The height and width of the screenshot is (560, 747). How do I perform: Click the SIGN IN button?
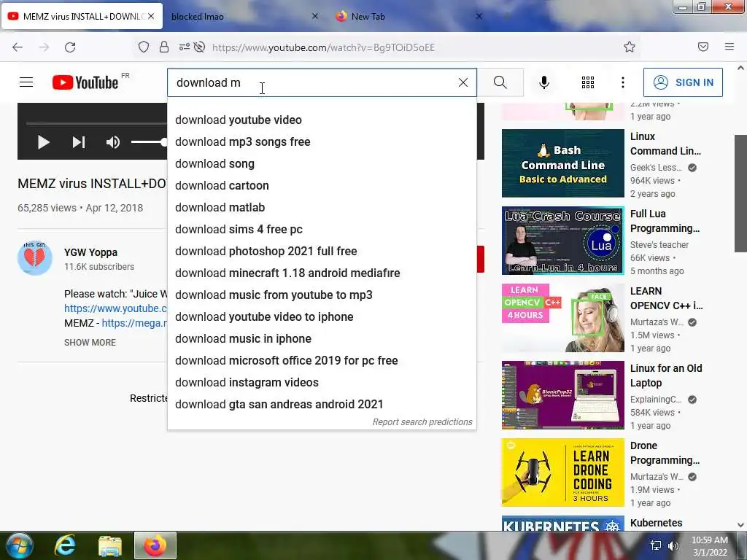pyautogui.click(x=683, y=82)
